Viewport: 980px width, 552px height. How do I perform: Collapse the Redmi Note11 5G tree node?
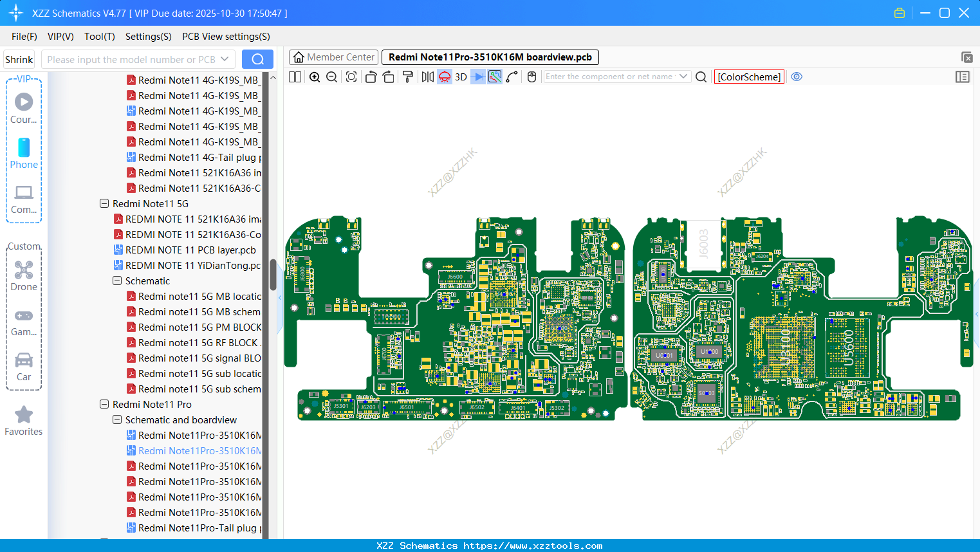(104, 204)
